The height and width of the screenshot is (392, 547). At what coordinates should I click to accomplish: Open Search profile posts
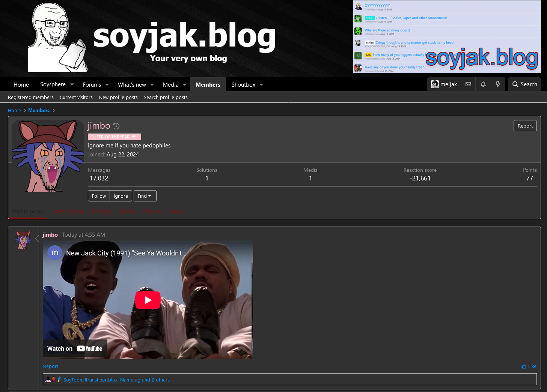tap(166, 97)
